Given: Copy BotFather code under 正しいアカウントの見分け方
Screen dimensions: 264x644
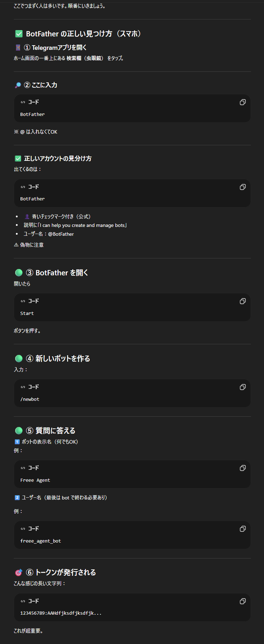Looking at the screenshot, I should pyautogui.click(x=242, y=187).
